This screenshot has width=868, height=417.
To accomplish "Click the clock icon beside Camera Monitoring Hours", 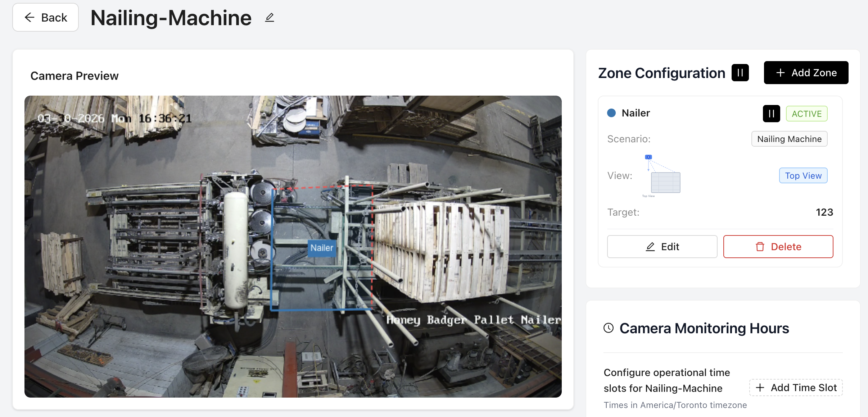I will (x=609, y=328).
